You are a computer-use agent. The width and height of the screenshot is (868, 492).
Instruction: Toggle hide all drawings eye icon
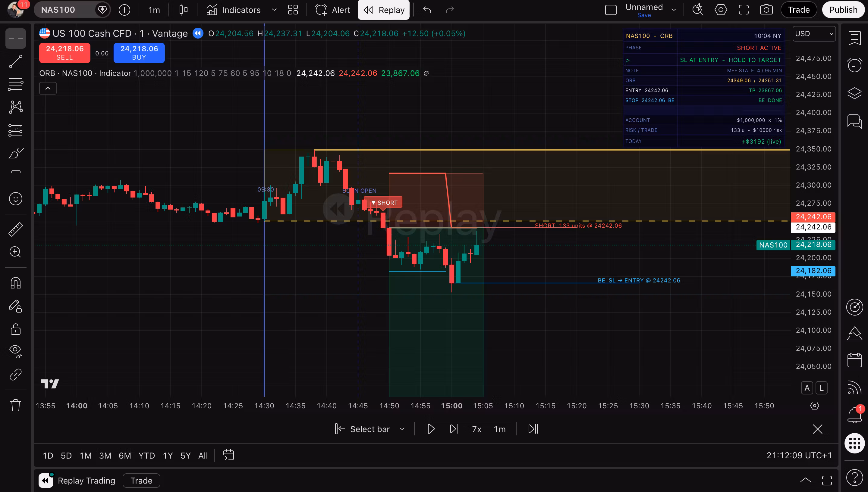(16, 351)
